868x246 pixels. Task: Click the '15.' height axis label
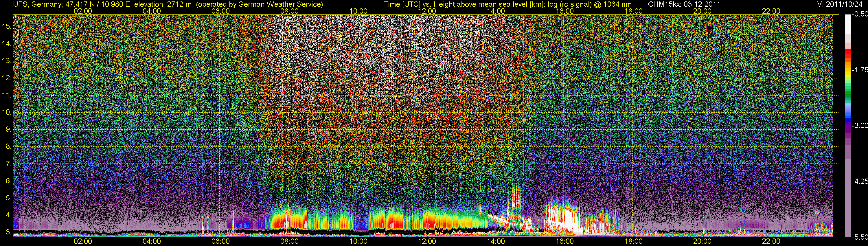(x=7, y=27)
